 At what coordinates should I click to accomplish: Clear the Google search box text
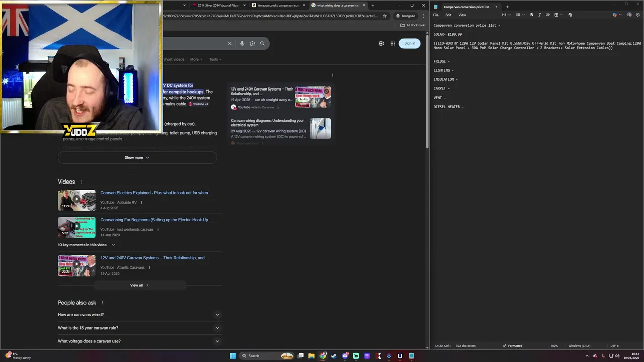pos(230,43)
